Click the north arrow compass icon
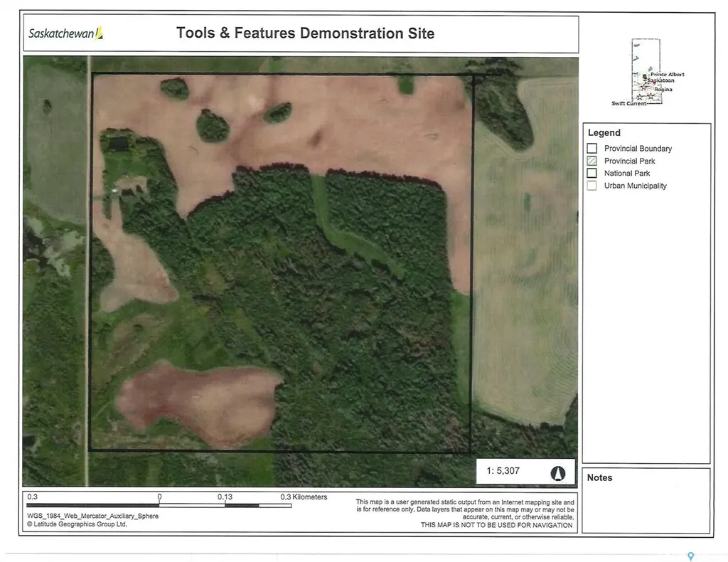This screenshot has width=728, height=562. 557,473
